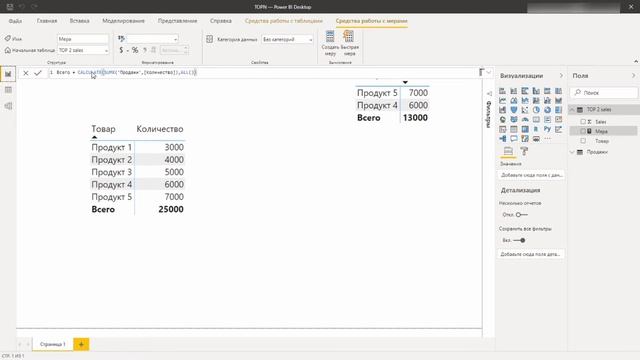640x360 pixels.
Task: Open the Справка ribbon tab
Action: coord(221,21)
